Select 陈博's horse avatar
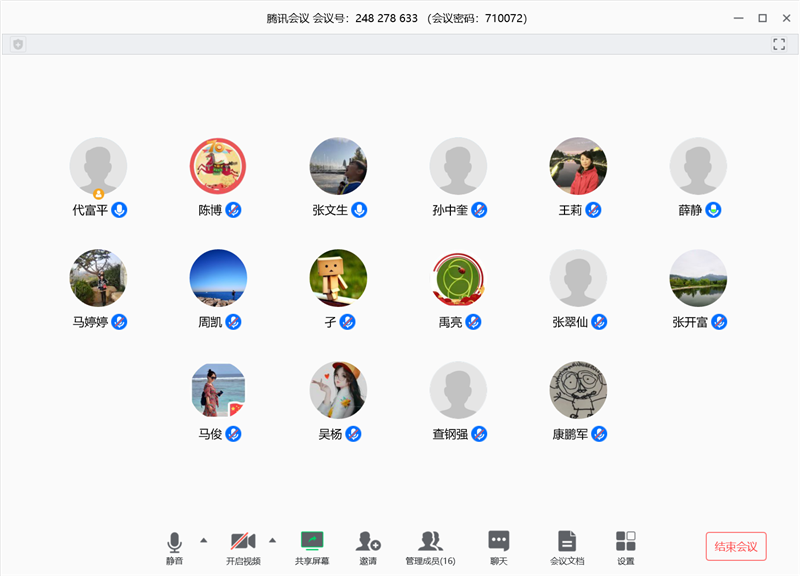This screenshot has width=800, height=576. click(218, 166)
